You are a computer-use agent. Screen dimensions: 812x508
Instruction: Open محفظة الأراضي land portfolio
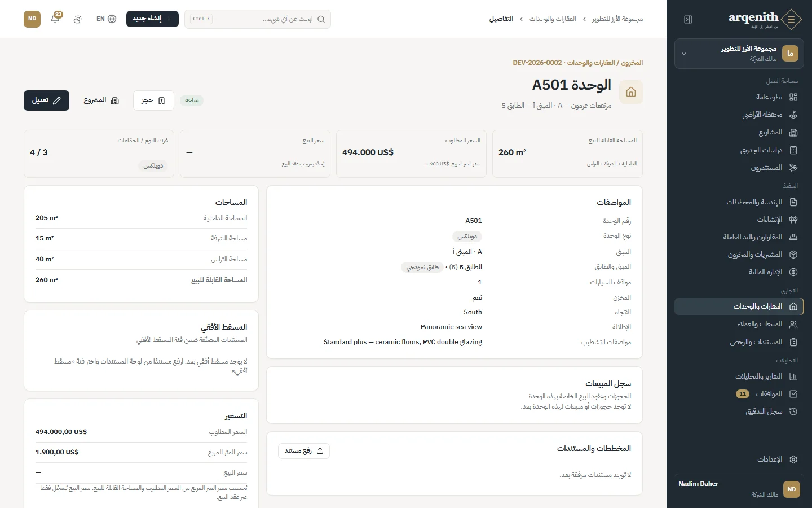739,115
